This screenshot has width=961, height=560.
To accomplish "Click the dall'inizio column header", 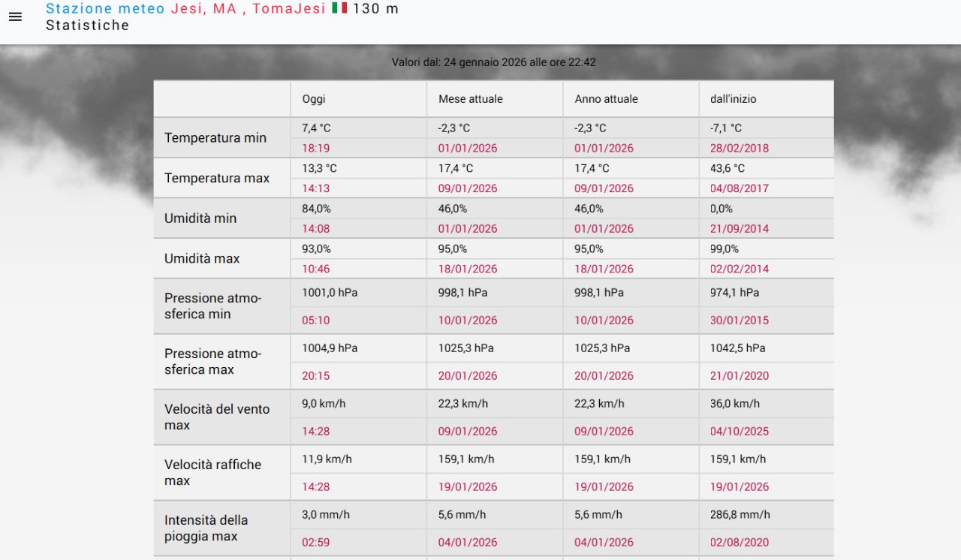I will 733,99.
